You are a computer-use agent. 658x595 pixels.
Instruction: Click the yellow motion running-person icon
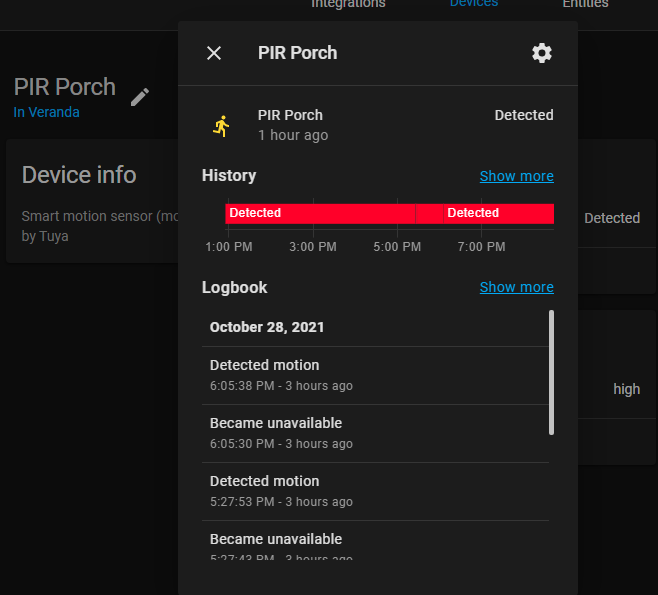tap(222, 126)
